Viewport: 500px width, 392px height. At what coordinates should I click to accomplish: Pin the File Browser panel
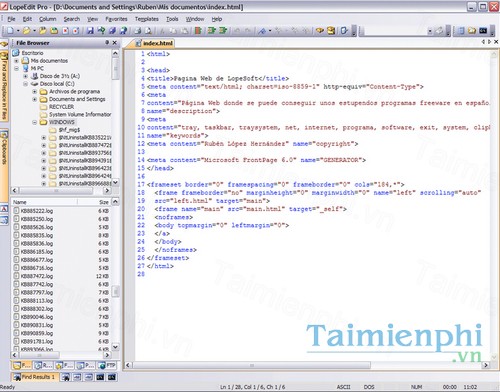[107, 42]
